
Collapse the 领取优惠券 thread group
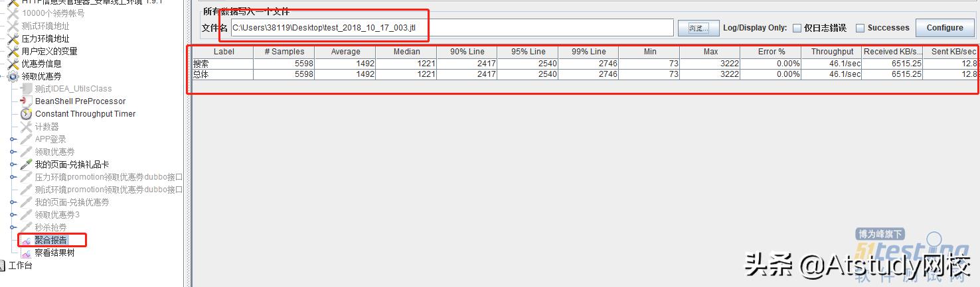3,76
